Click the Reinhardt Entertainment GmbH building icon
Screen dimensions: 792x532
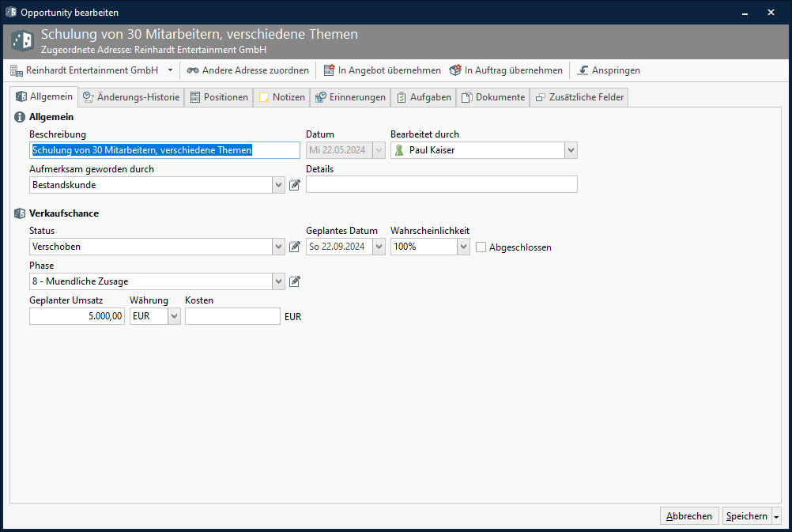point(17,70)
